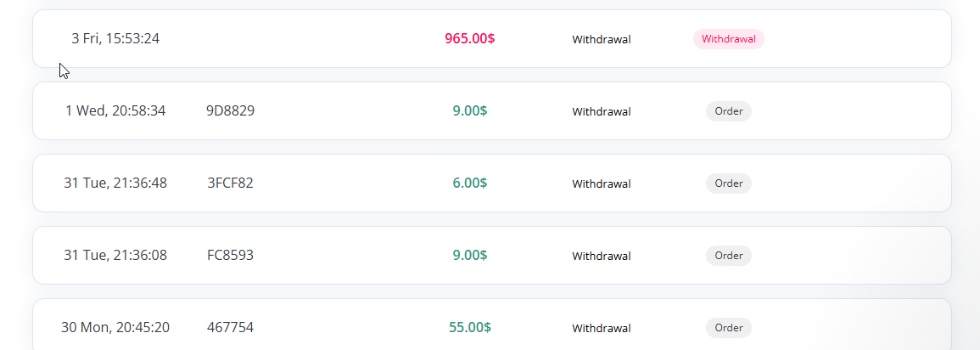Image resolution: width=980 pixels, height=350 pixels.
Task: Select the 31 Tue, 21:36:48 timestamp
Action: (x=115, y=183)
